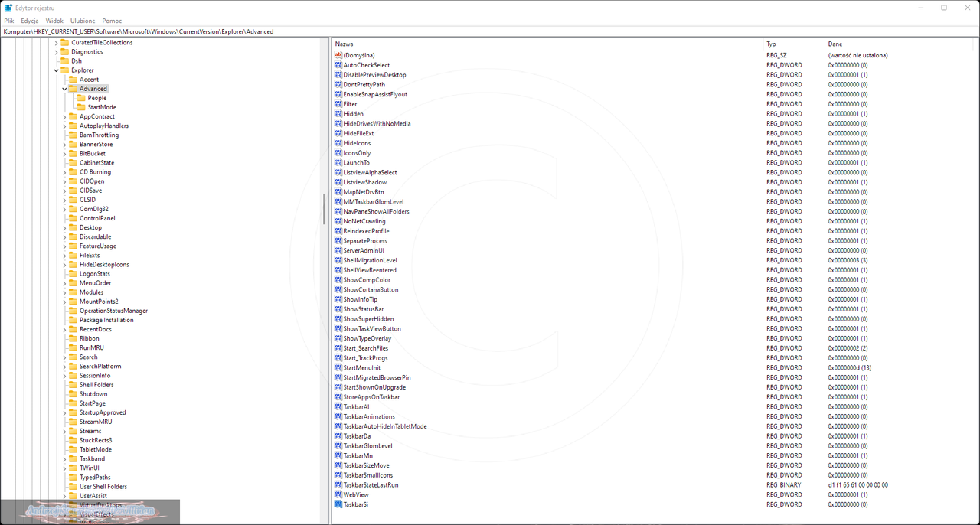Image resolution: width=980 pixels, height=525 pixels.
Task: Click the icon beside AutoCheckSelect
Action: pos(338,65)
